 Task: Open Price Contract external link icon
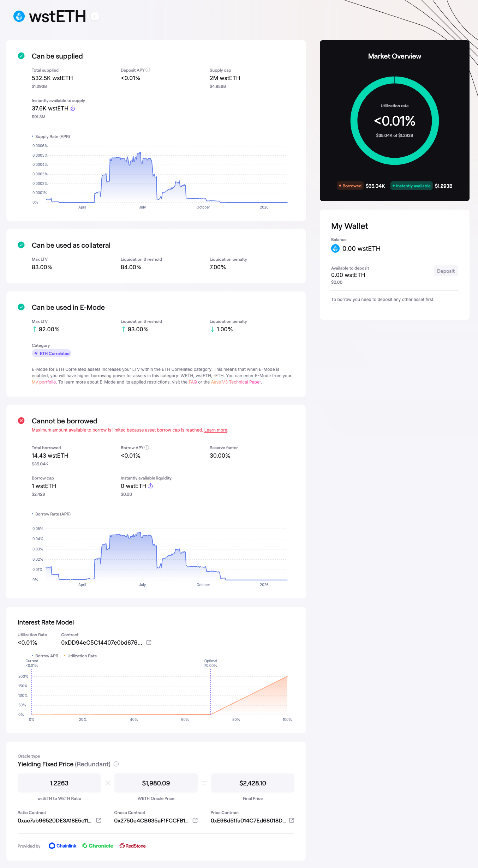point(292,820)
